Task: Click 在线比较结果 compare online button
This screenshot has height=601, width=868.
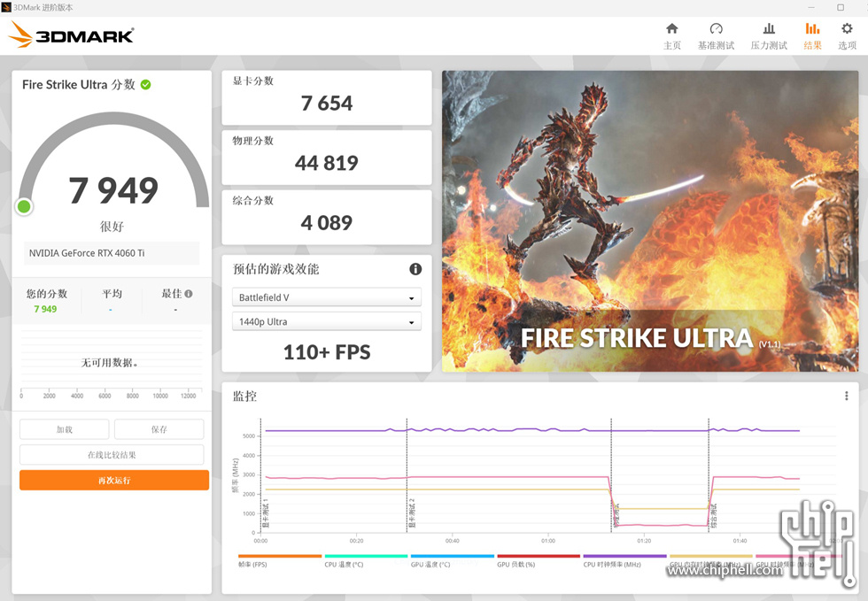Action: point(112,455)
